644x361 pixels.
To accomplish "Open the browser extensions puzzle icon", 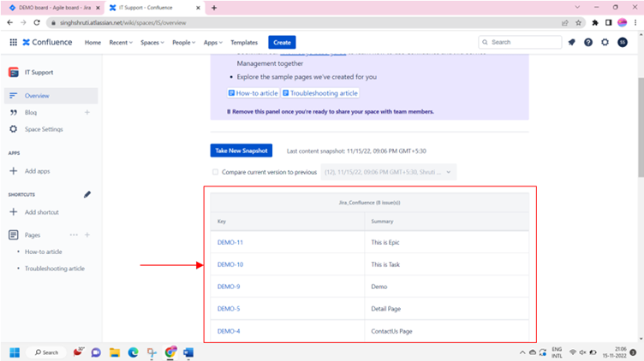I will click(x=594, y=23).
